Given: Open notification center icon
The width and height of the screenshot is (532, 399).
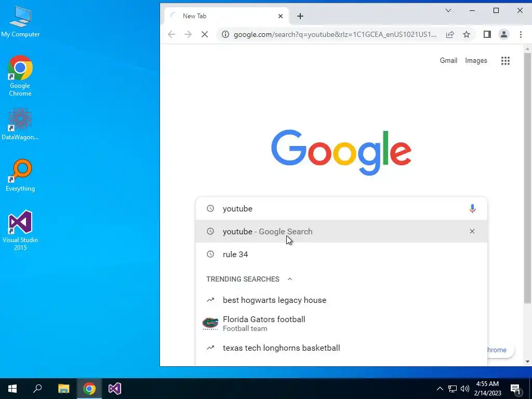Looking at the screenshot, I should coord(516,389).
